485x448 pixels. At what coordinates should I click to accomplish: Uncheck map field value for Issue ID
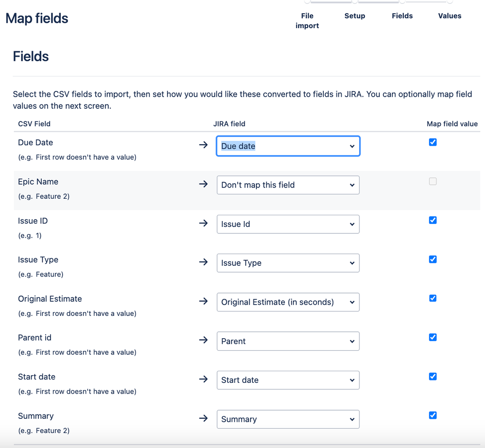tap(433, 220)
